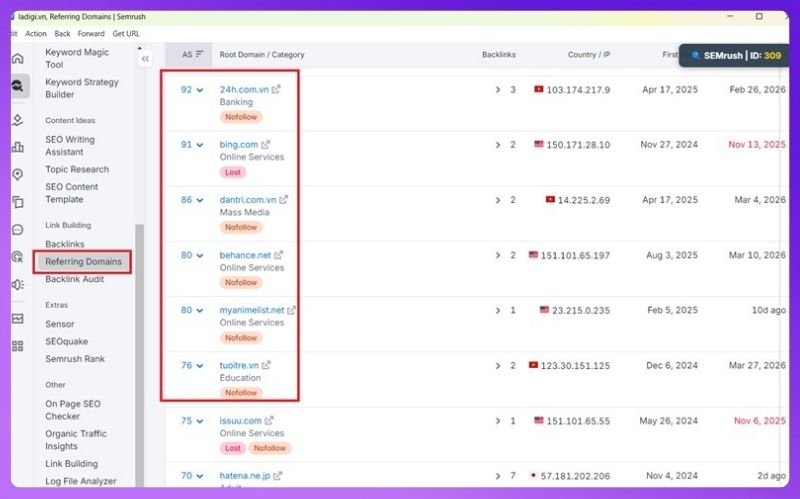
Task: Open the megaphone icon in left rail
Action: 18,284
